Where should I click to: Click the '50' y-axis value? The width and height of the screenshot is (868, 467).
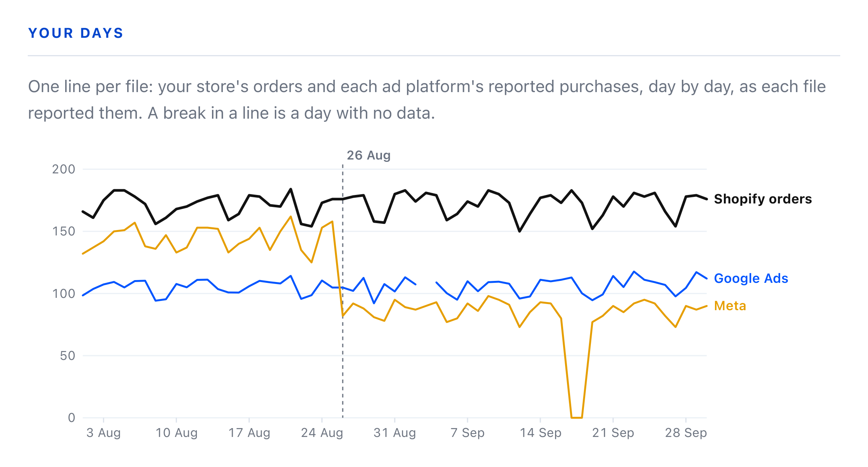click(67, 356)
